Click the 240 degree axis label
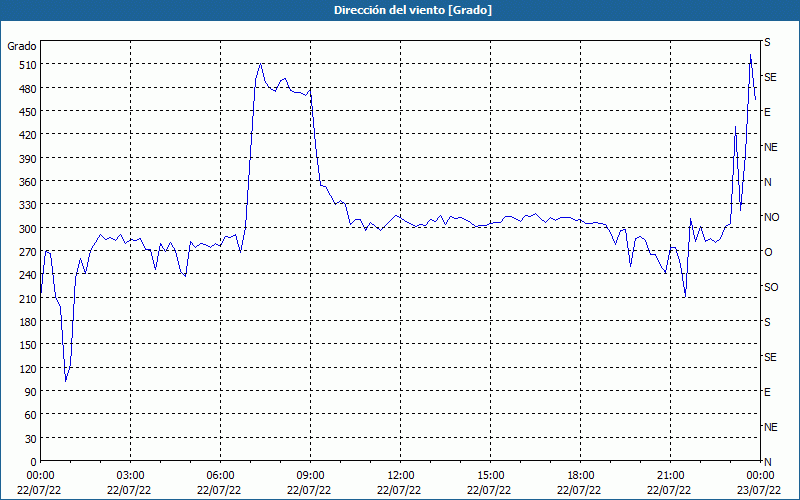 pos(27,276)
